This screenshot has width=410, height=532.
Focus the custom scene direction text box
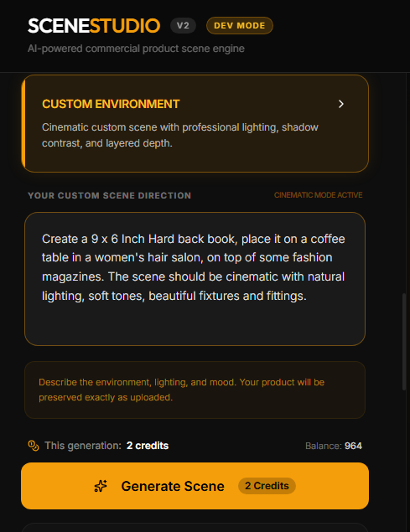point(195,279)
